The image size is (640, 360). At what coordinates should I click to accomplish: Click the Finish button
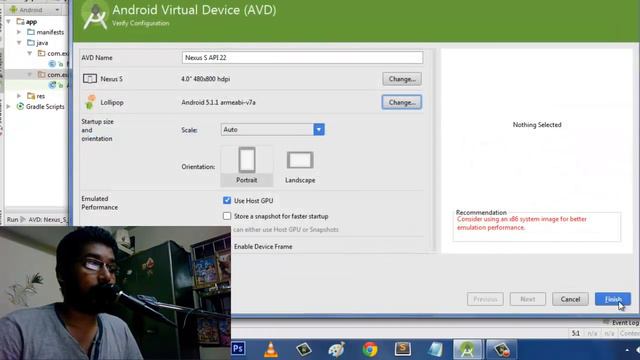pyautogui.click(x=613, y=299)
